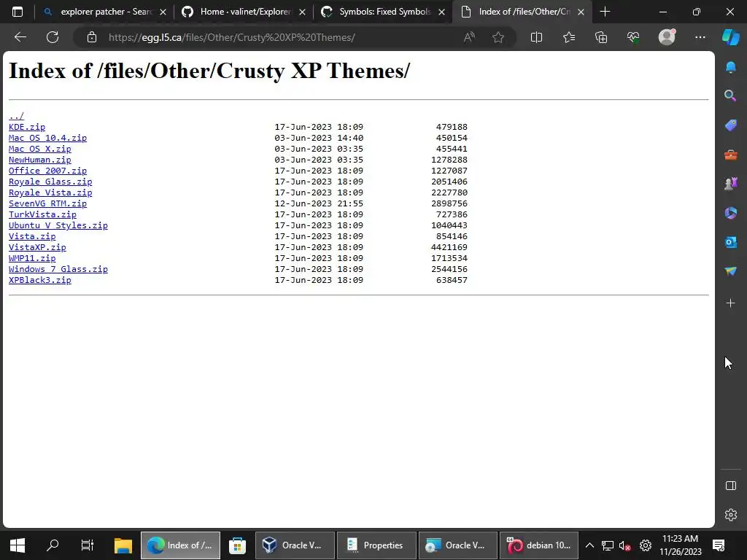The image size is (747, 560).
Task: Click the address bar URL
Action: 231,37
